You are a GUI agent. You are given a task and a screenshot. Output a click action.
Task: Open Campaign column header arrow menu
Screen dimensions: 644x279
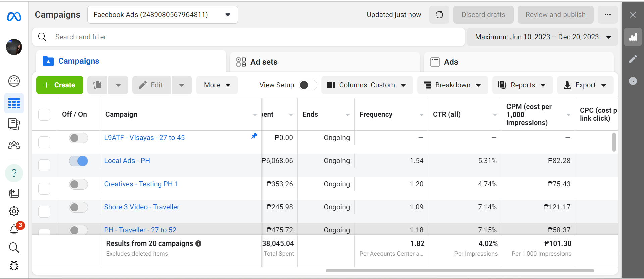tap(255, 115)
